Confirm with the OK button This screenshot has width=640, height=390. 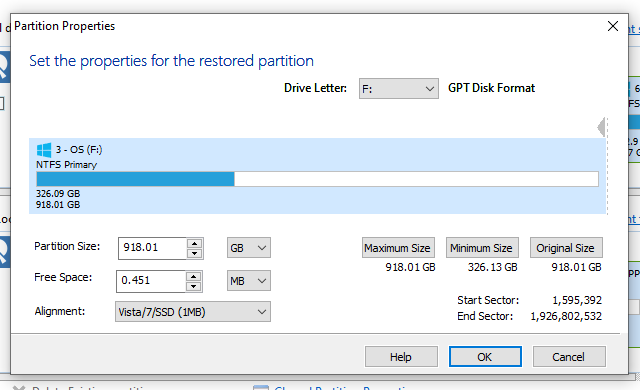click(485, 357)
